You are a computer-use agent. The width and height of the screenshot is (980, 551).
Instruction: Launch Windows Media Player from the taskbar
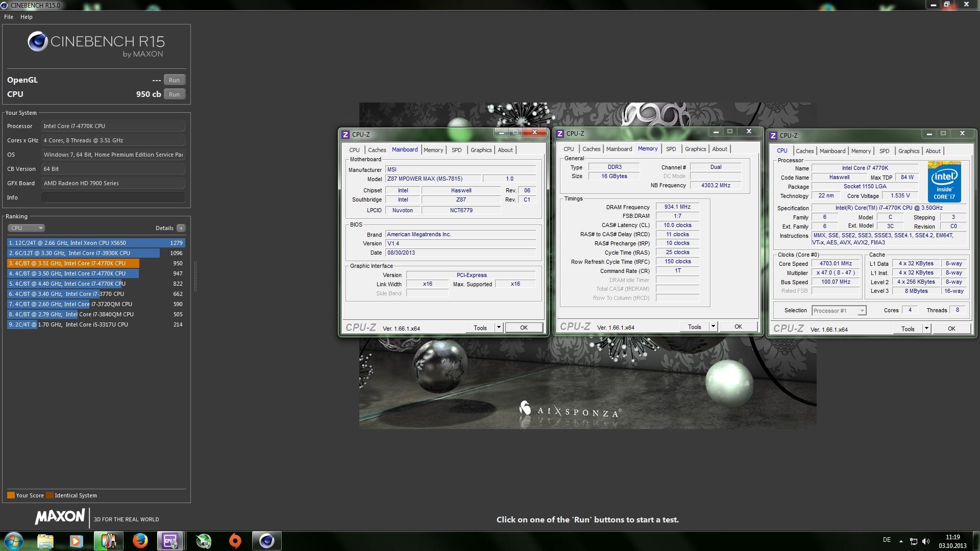click(x=76, y=541)
